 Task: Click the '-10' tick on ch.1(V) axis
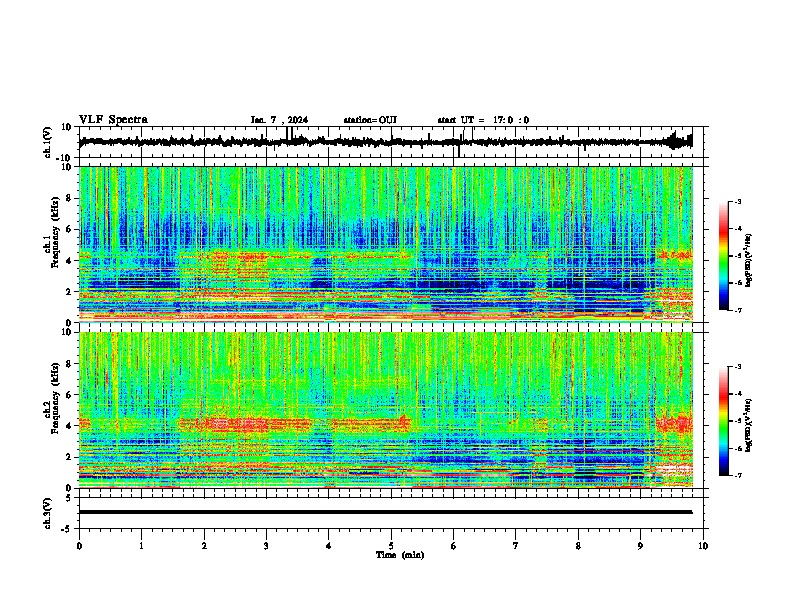[65, 158]
